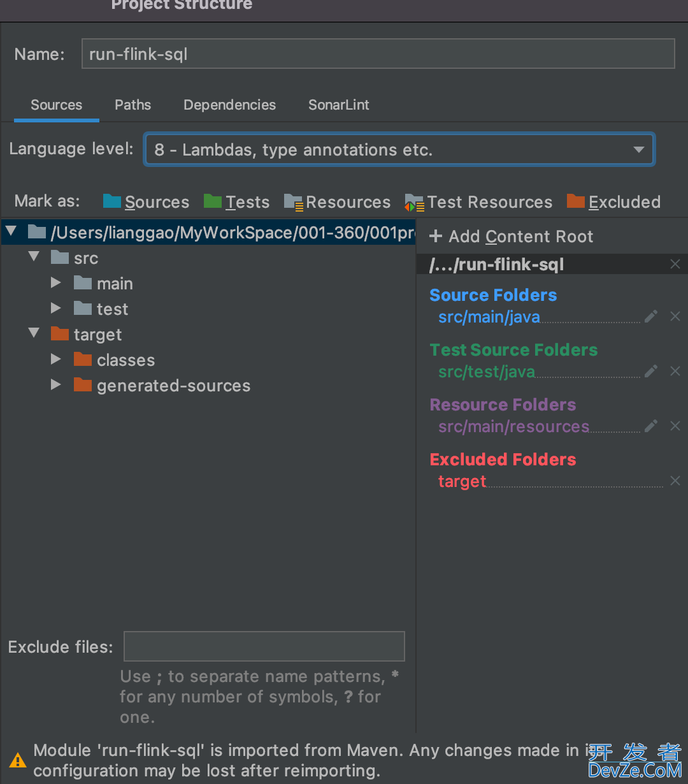This screenshot has height=784, width=688.
Task: Mark folder as Sources
Action: pyautogui.click(x=146, y=202)
